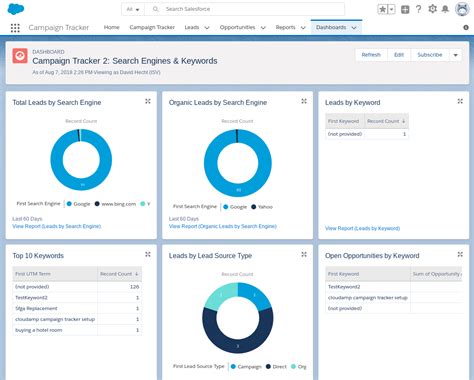
Task: Click the dashboard icon beside the title
Action: [x=20, y=55]
